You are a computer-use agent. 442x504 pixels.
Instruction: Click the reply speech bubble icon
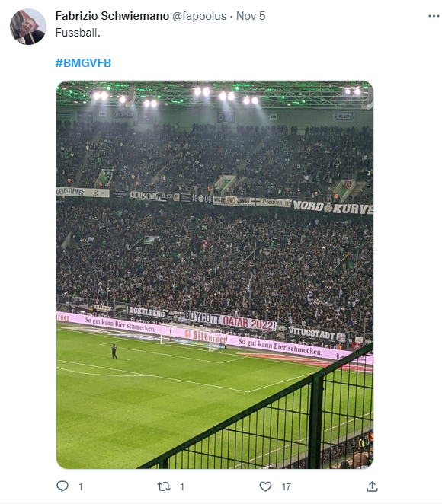click(x=62, y=486)
